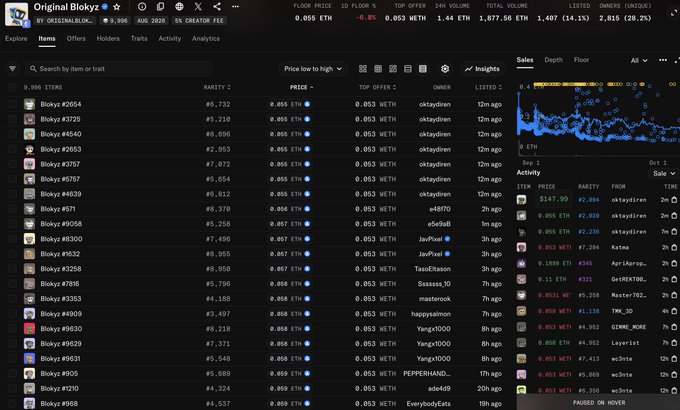680x410 pixels.
Task: Click owner masterook on Blokyz #3353
Action: point(435,298)
